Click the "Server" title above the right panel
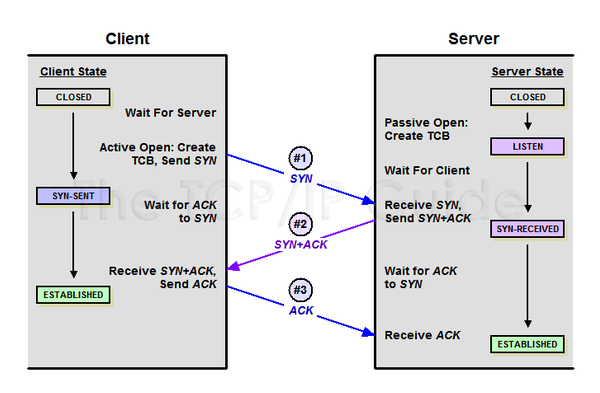The width and height of the screenshot is (600, 393). (x=474, y=39)
